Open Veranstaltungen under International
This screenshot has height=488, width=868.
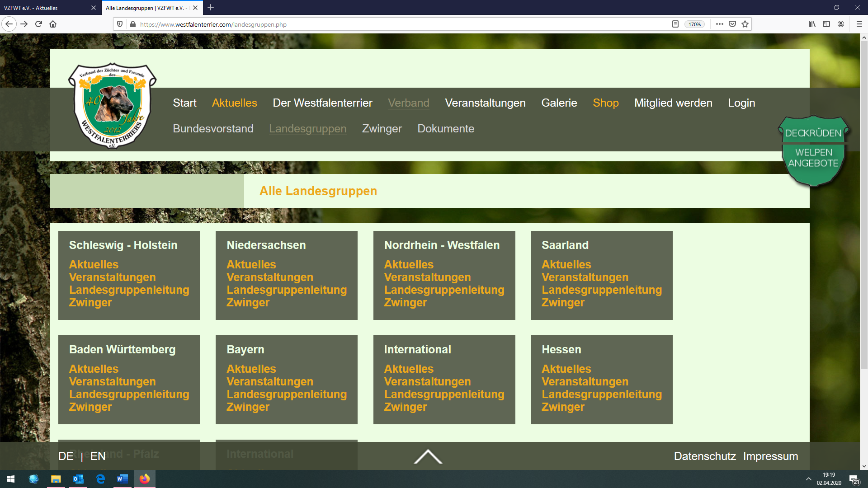427,381
